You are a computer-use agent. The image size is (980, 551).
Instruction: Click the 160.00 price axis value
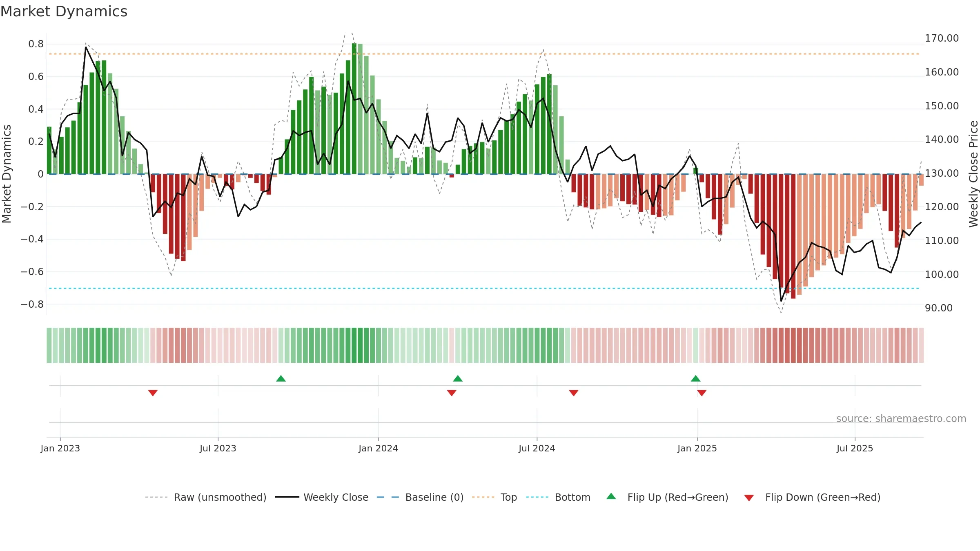tap(942, 72)
